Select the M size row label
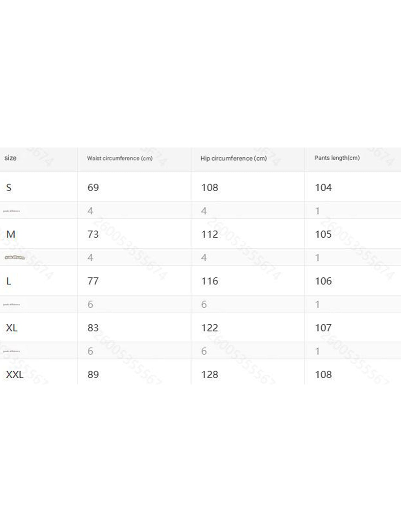Image resolution: width=401 pixels, height=532 pixels. [x=11, y=234]
